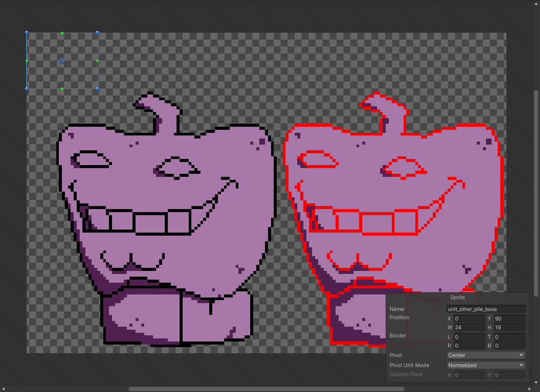
Task: Click the Border T input field
Action: [509, 337]
